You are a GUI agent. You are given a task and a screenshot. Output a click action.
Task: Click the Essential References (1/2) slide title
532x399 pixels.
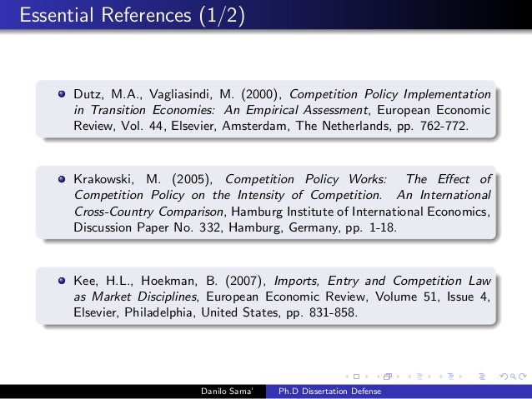(x=133, y=15)
